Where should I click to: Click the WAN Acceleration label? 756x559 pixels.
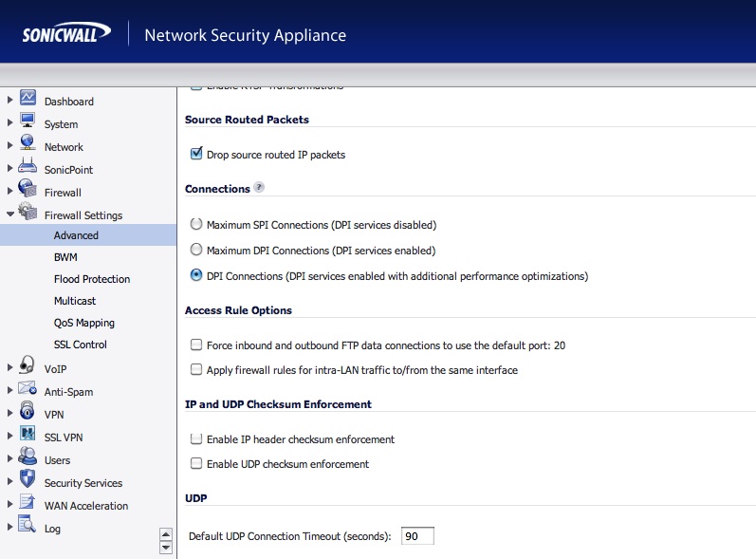(86, 506)
